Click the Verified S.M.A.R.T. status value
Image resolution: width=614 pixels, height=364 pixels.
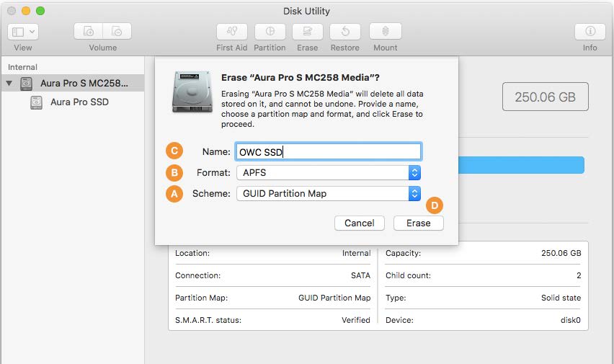pos(355,320)
